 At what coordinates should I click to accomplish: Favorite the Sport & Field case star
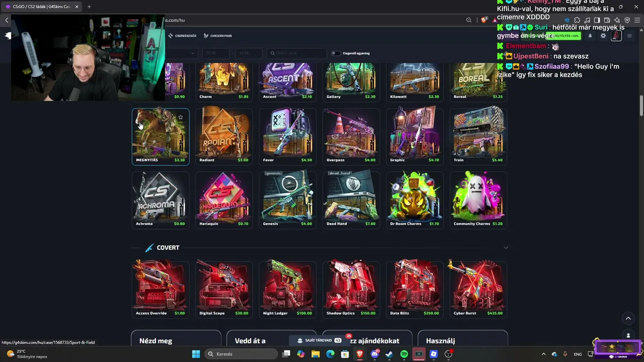(181, 118)
